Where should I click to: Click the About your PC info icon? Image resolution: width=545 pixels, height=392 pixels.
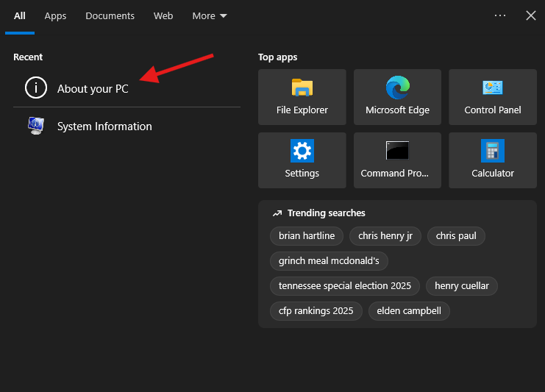pyautogui.click(x=35, y=88)
